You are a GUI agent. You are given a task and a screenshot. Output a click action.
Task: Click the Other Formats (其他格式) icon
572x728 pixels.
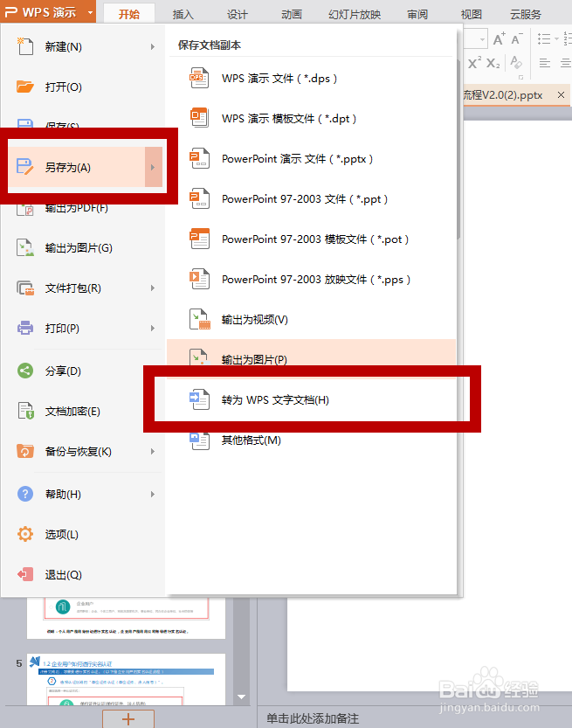(x=199, y=440)
